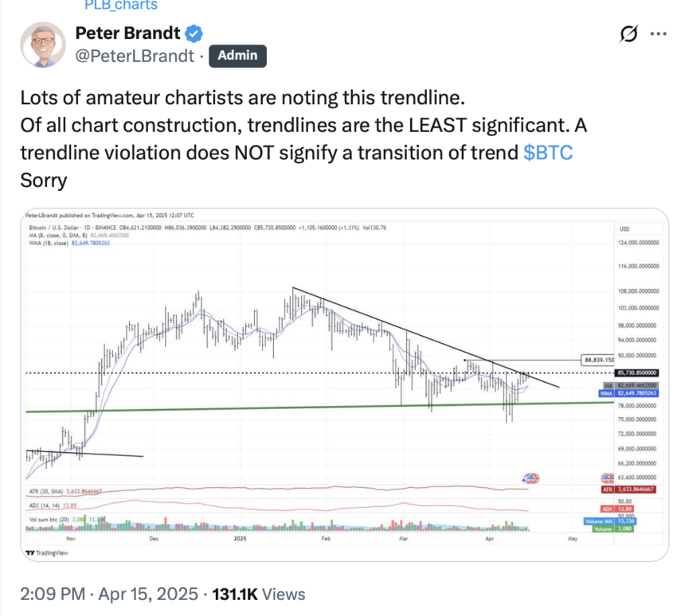Click the 88,839.150 price callout label
This screenshot has height=616, width=677.
click(597, 360)
